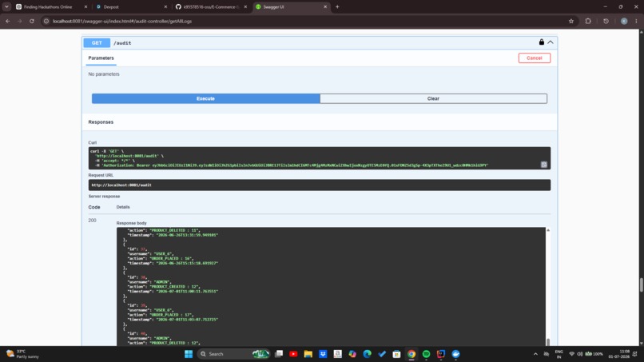
Task: Close the Swagger UI tab
Action: 325,7
